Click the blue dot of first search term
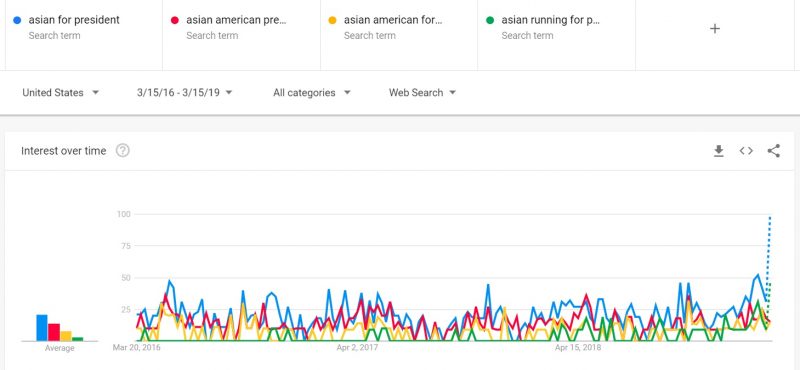 [x=17, y=20]
